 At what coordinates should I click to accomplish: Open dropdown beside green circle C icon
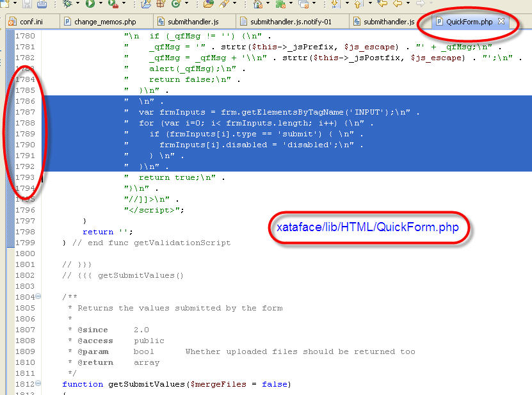coord(186,3)
